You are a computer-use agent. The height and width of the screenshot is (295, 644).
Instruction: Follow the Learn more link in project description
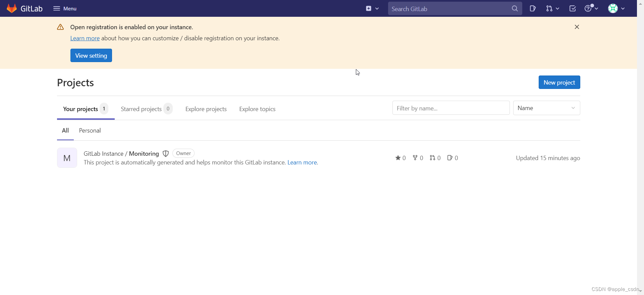[x=302, y=162]
